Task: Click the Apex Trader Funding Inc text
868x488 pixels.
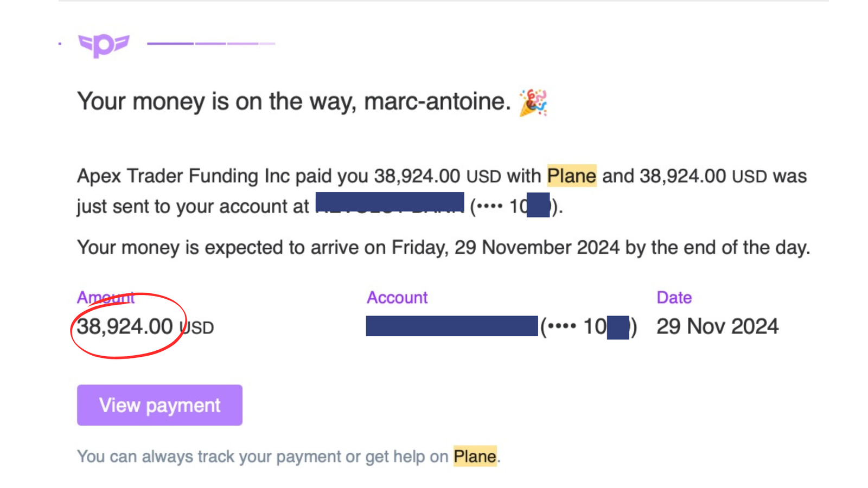Action: 183,176
